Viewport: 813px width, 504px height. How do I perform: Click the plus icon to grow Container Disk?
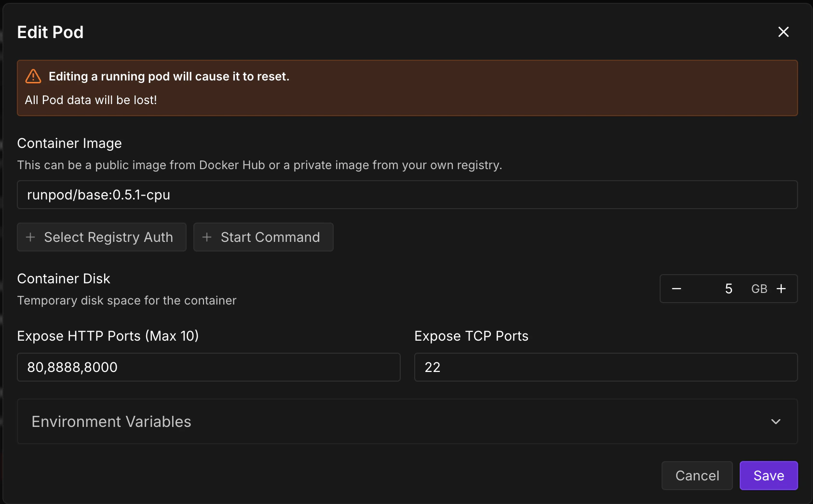(781, 289)
